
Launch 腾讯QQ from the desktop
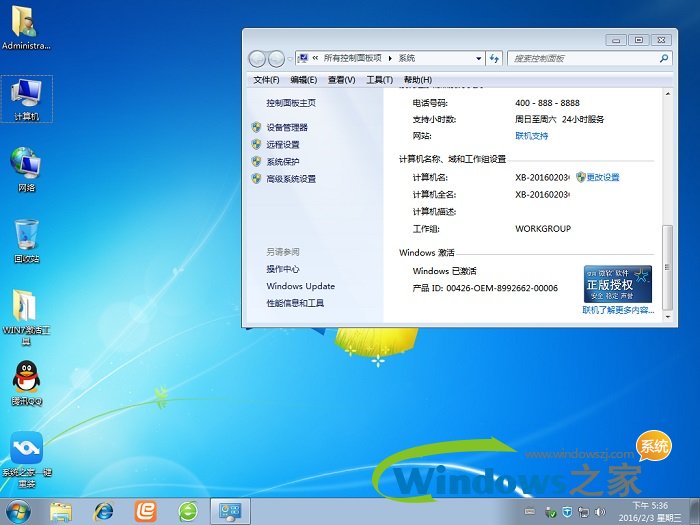[x=26, y=383]
